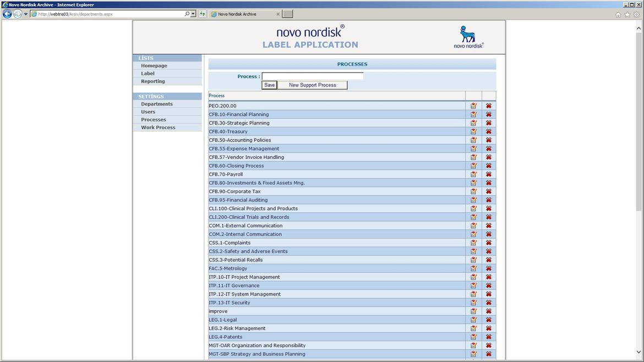The width and height of the screenshot is (644, 362).
Task: Delete the LEG.1-Legal process
Action: click(489, 320)
